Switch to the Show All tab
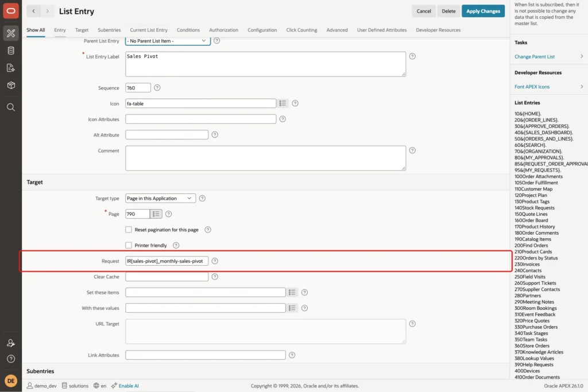Image resolution: width=588 pixels, height=392 pixels. point(36,30)
